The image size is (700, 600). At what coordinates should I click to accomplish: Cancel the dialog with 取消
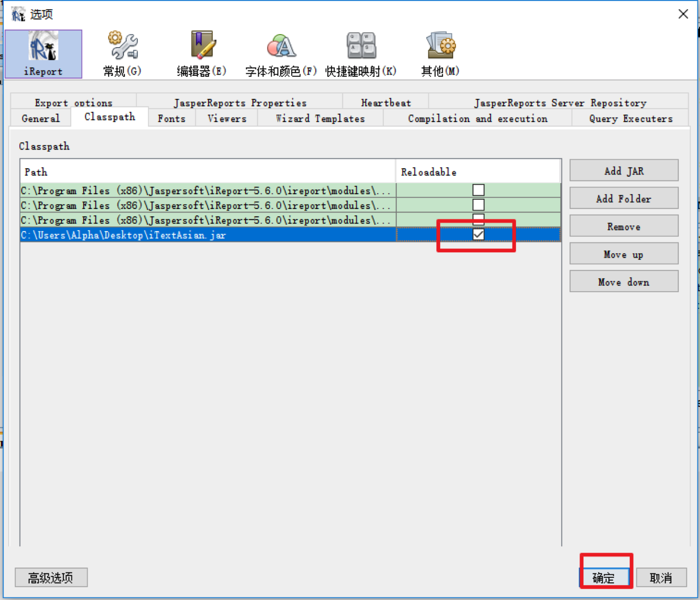661,577
